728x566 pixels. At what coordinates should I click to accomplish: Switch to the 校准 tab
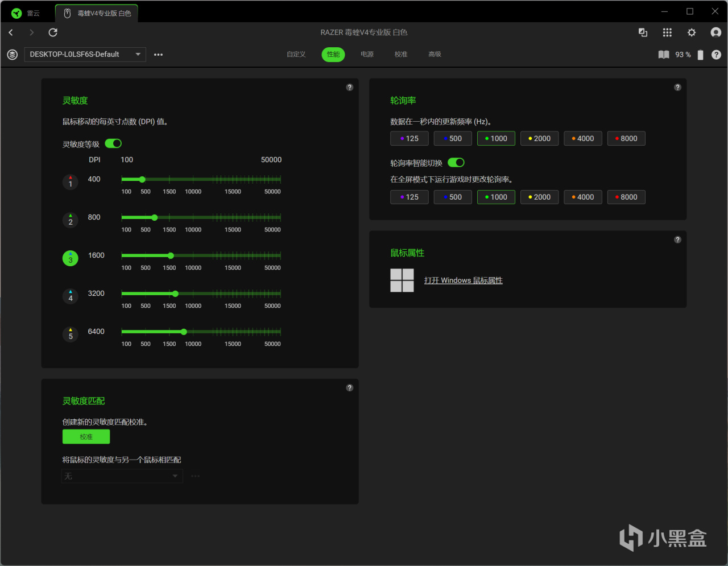point(401,55)
